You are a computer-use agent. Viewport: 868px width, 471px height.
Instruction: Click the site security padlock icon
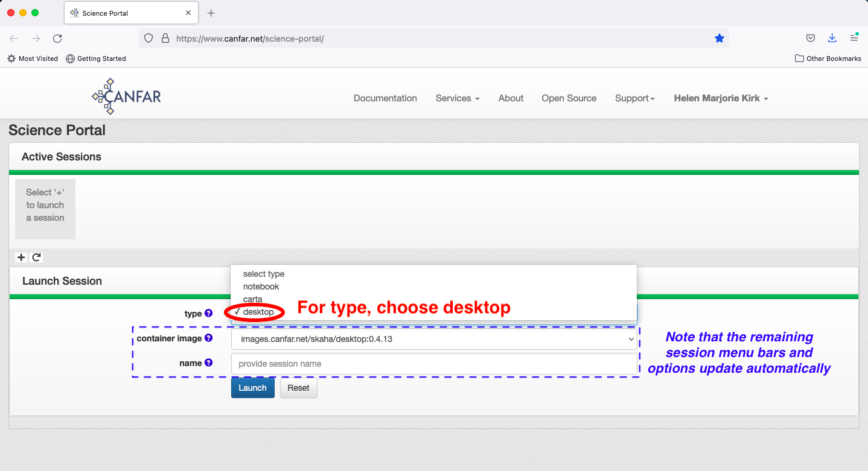click(165, 38)
